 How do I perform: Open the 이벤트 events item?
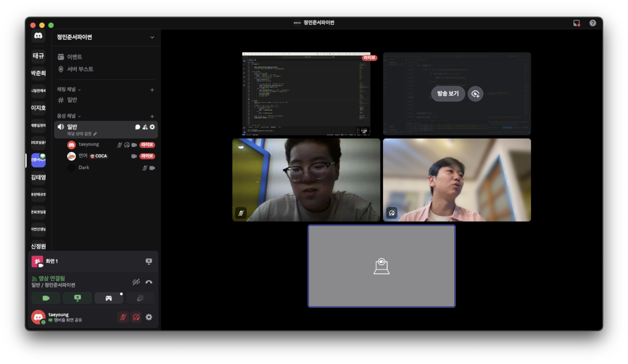click(74, 57)
